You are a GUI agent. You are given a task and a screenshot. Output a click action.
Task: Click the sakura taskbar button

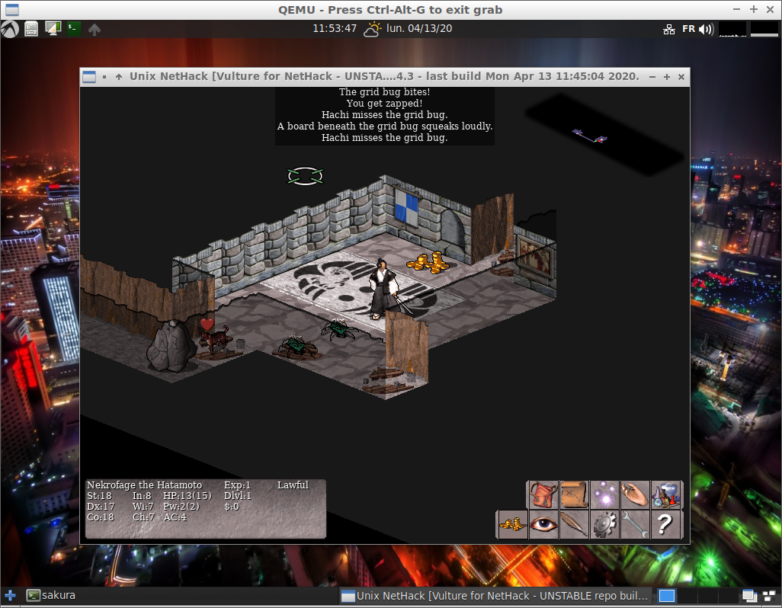[51, 595]
